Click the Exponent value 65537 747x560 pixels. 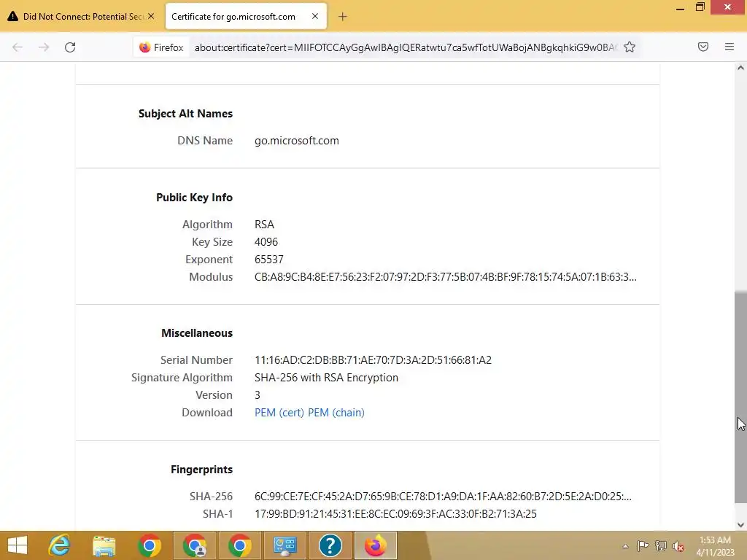pos(269,260)
